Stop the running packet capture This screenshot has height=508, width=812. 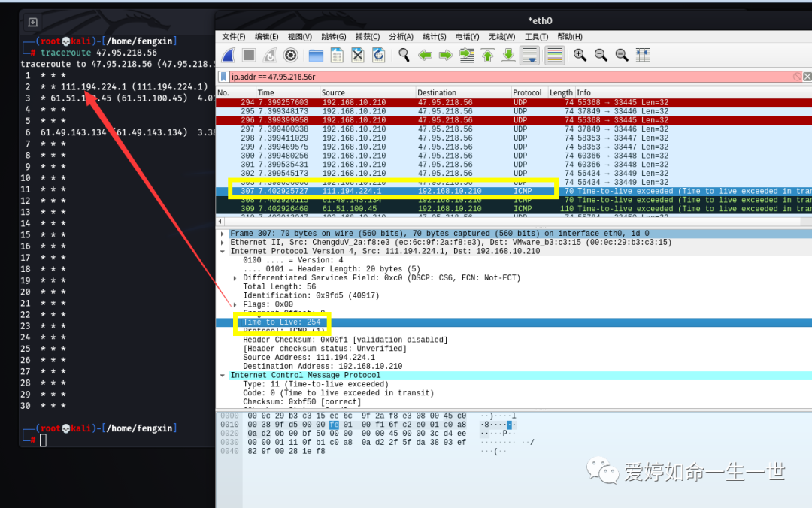coord(249,55)
